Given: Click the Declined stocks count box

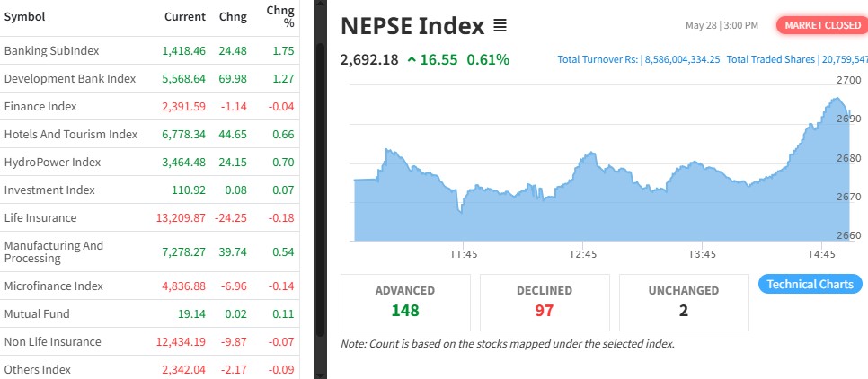Looking at the screenshot, I should coord(545,302).
